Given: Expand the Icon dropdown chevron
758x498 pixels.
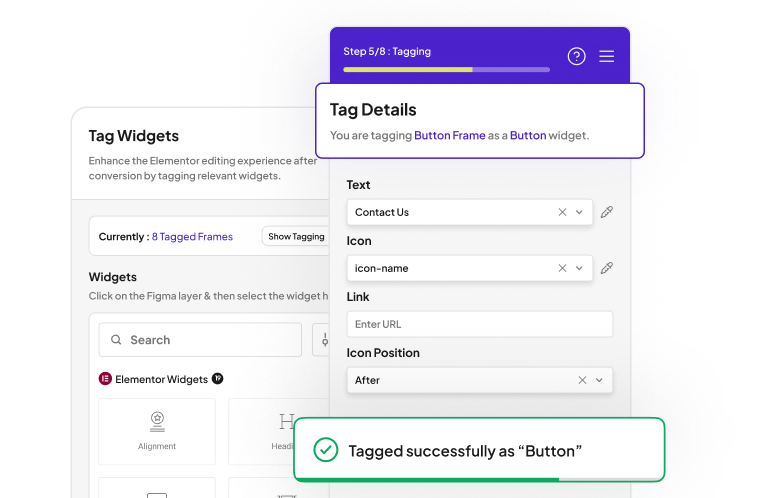Looking at the screenshot, I should click(579, 268).
